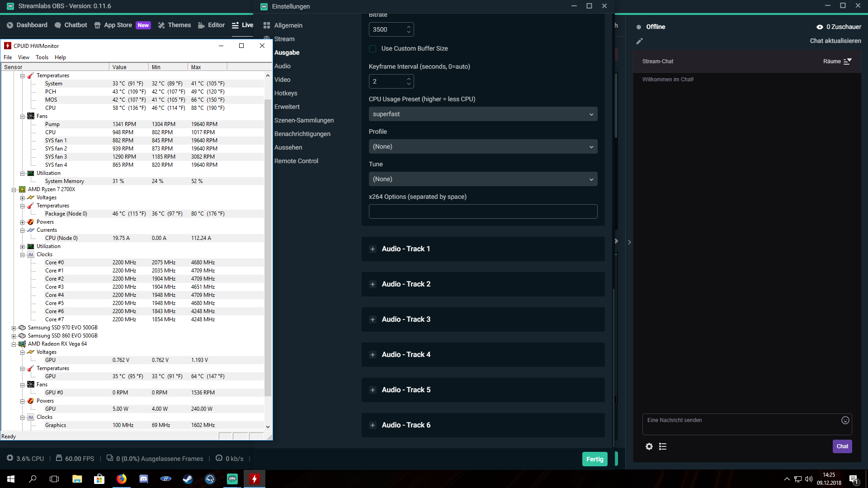The width and height of the screenshot is (868, 488).
Task: Open the Tools menu in HWMonitor
Action: pyautogui.click(x=42, y=57)
